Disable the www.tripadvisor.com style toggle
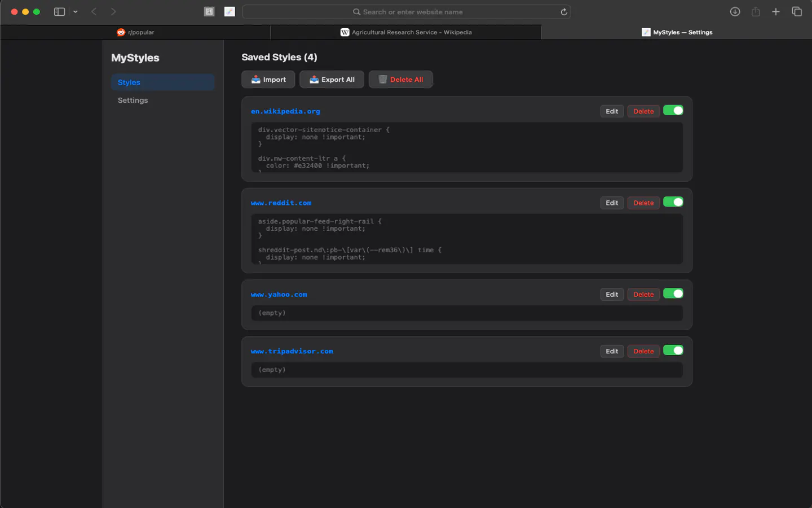Image resolution: width=812 pixels, height=508 pixels. coord(673,351)
